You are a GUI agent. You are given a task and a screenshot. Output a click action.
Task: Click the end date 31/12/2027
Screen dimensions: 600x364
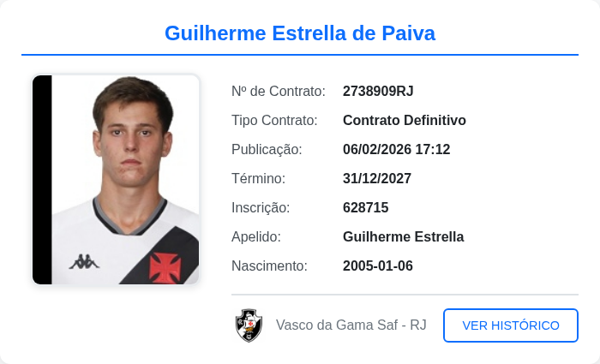tap(377, 178)
